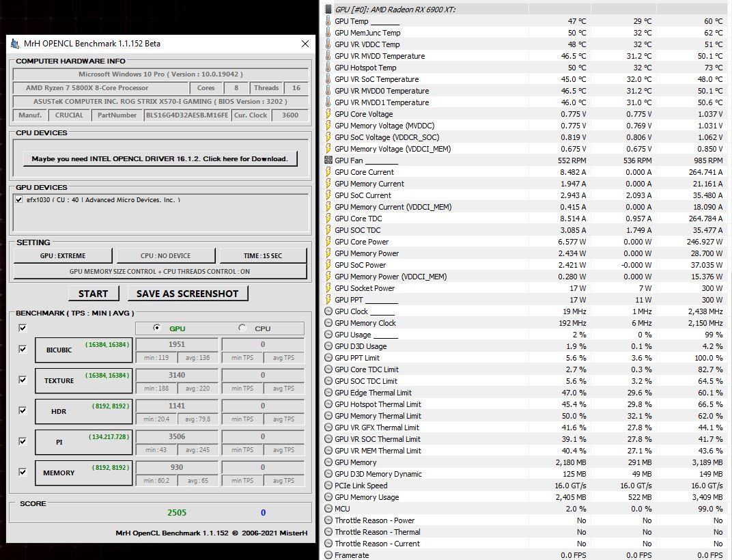Click the PI GPU result value 3506

tap(177, 436)
